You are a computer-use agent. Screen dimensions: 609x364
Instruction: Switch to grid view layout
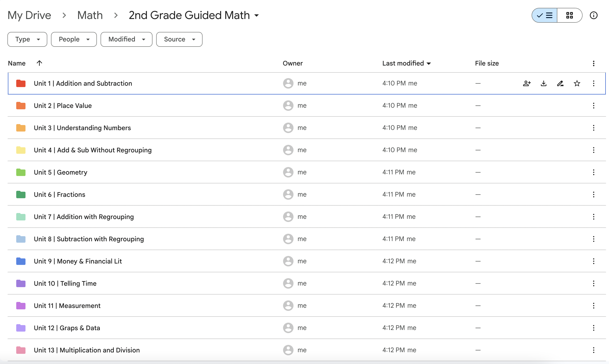point(569,15)
